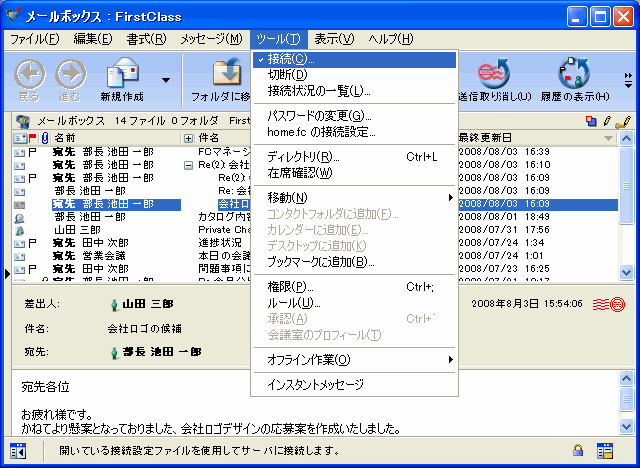Click the 名前 column header
The image size is (640, 468).
click(x=65, y=137)
